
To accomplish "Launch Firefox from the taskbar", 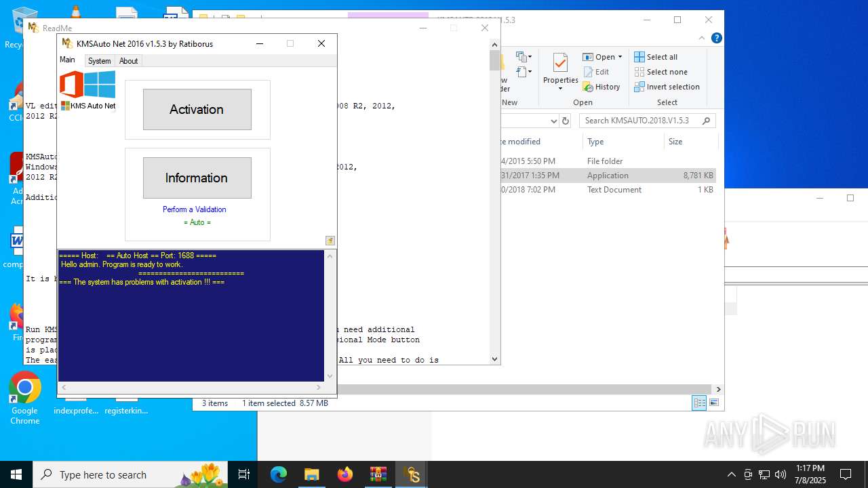I will click(x=345, y=474).
